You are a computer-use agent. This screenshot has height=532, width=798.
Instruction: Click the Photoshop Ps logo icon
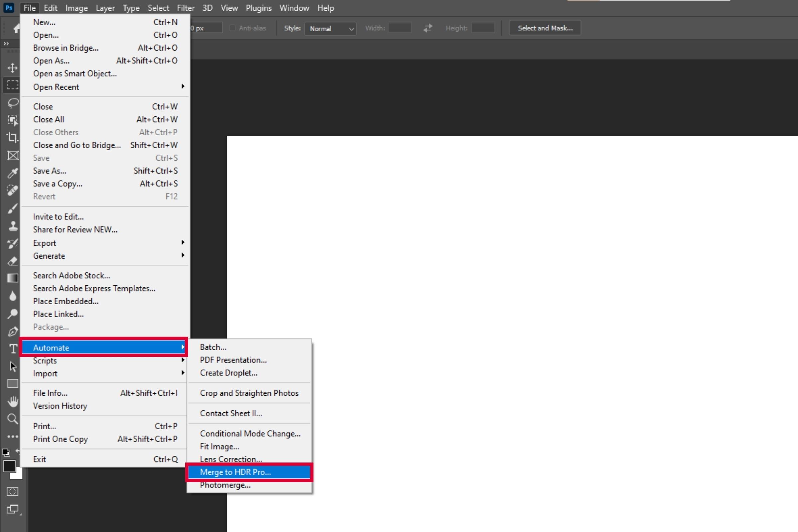point(9,7)
